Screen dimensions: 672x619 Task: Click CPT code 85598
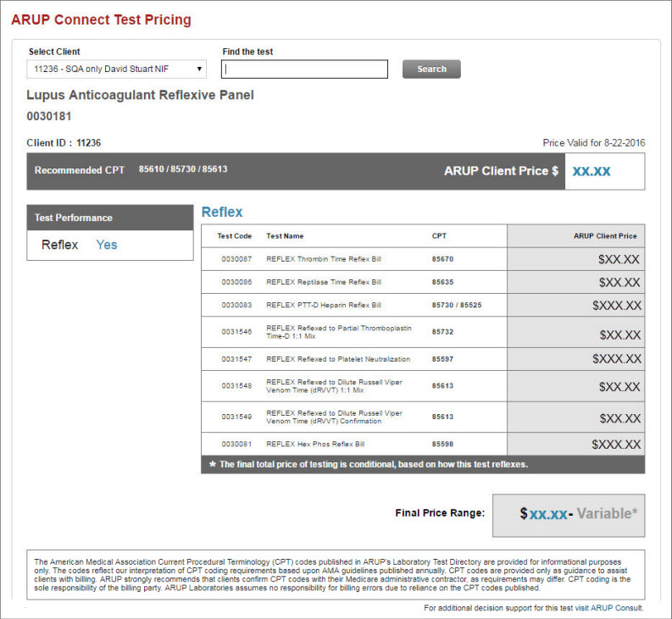[442, 444]
